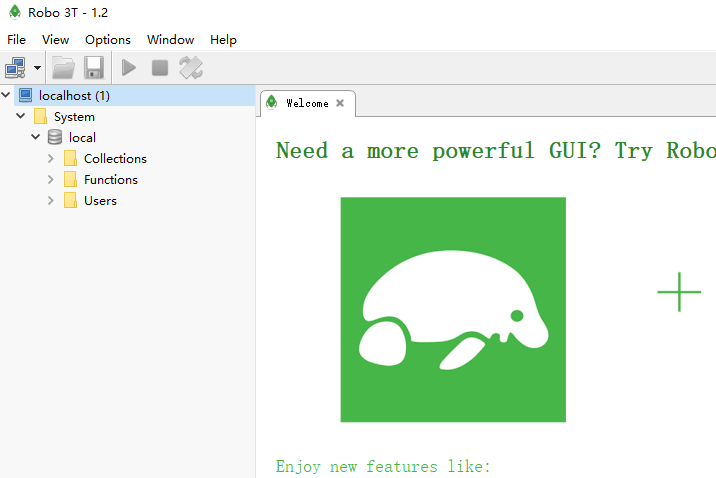Open the Options menu
The image size is (716, 478).
[108, 40]
